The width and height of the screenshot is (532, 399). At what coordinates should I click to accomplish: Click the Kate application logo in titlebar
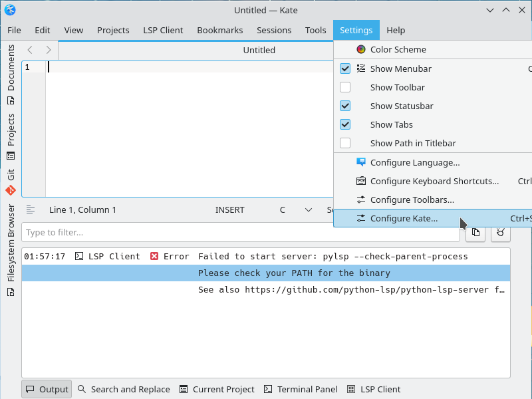[10, 10]
